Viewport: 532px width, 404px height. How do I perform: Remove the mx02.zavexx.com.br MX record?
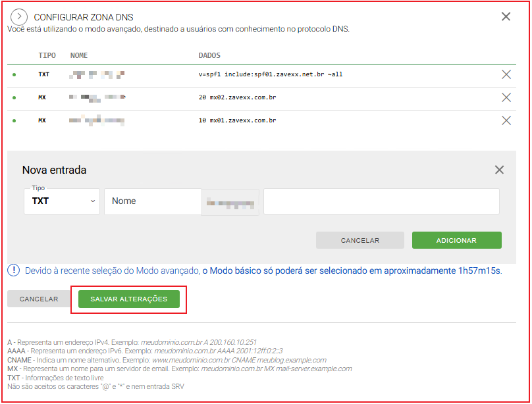tap(506, 97)
